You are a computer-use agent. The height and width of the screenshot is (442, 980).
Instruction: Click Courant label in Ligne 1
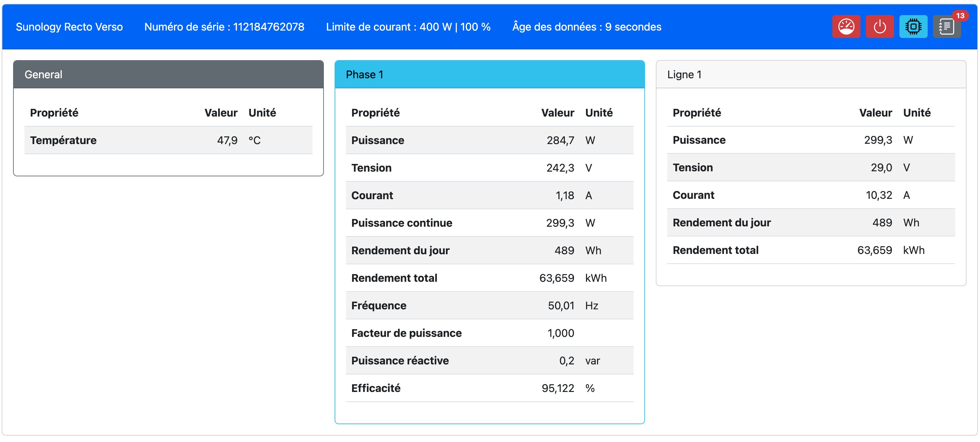tap(693, 195)
